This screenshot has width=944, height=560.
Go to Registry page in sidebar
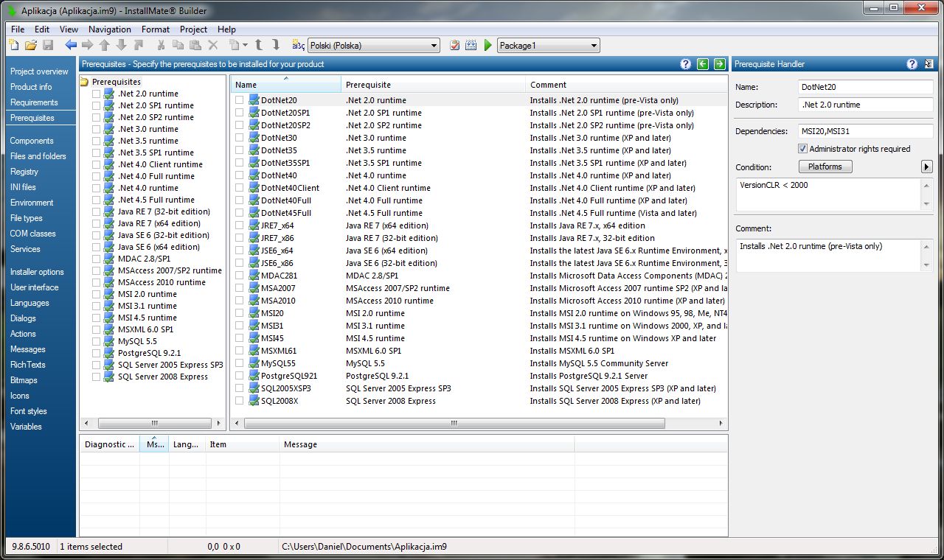[24, 172]
